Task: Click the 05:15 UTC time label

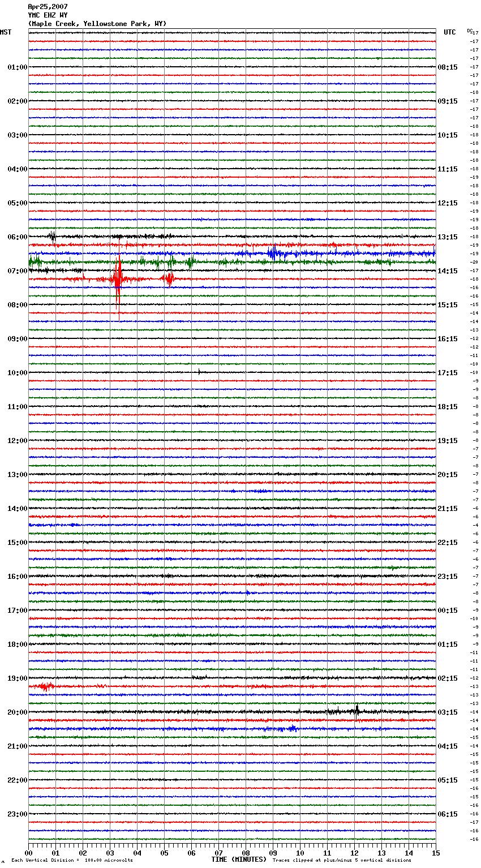Action: coord(448,780)
